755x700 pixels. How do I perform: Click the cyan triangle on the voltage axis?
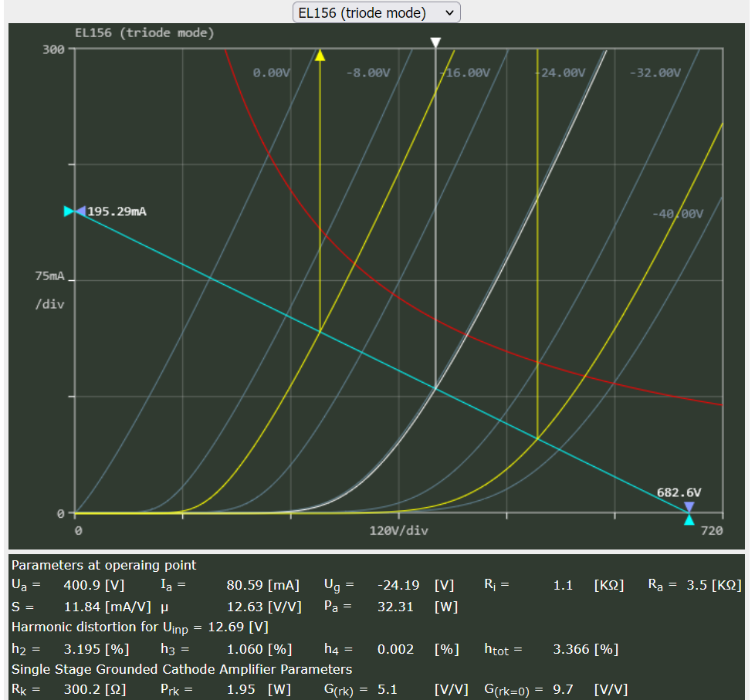tap(689, 519)
